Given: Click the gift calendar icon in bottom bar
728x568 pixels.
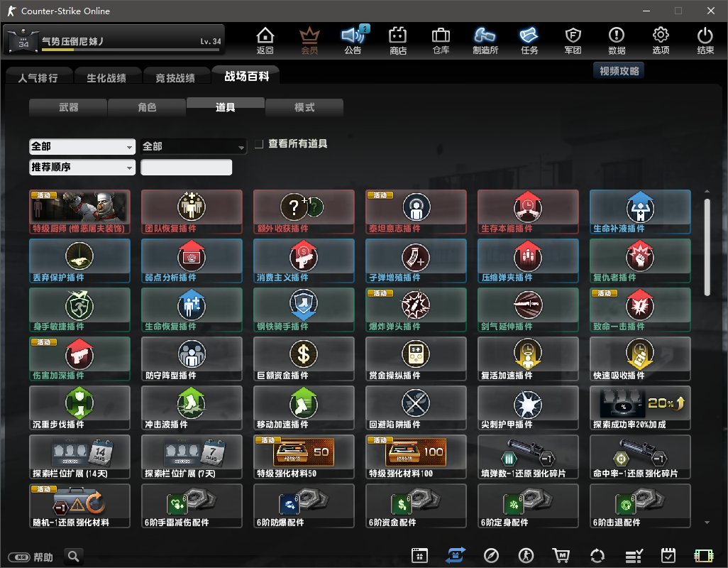Looking at the screenshot, I should [x=419, y=555].
